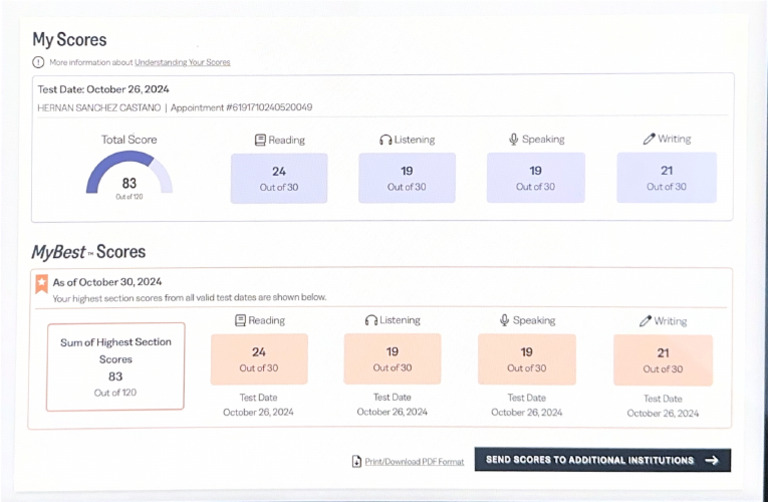Screen dimensions: 768x502
Task: Click the Reading book icon in MyBest Scores
Action: click(240, 320)
